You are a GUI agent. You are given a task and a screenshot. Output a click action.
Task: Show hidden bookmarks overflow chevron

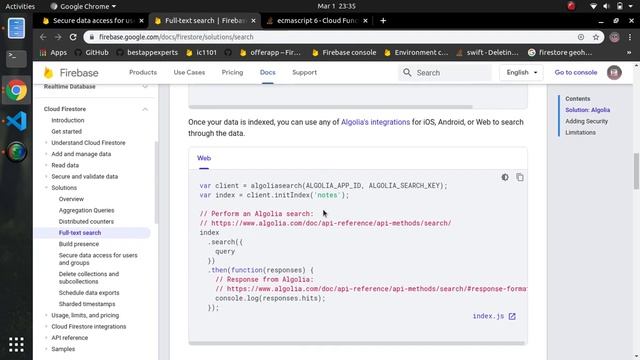click(x=629, y=53)
